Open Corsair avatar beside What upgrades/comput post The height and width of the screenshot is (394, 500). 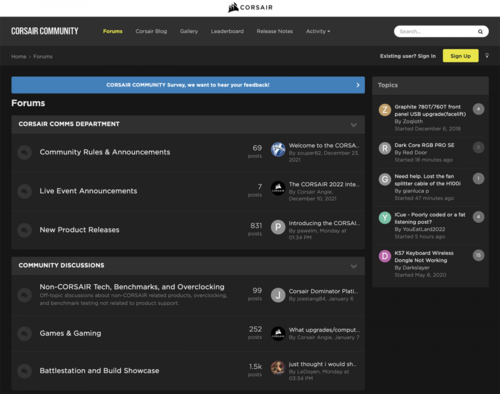pyautogui.click(x=278, y=333)
